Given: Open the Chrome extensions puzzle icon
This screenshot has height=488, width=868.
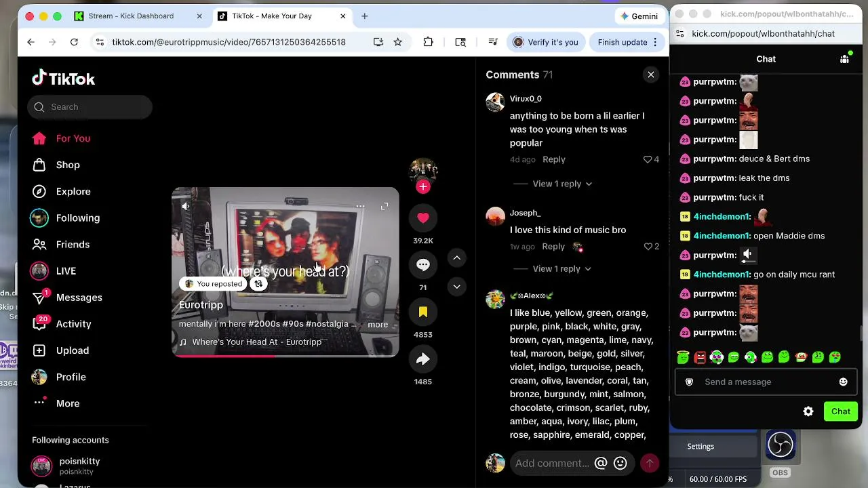Looking at the screenshot, I should point(428,42).
